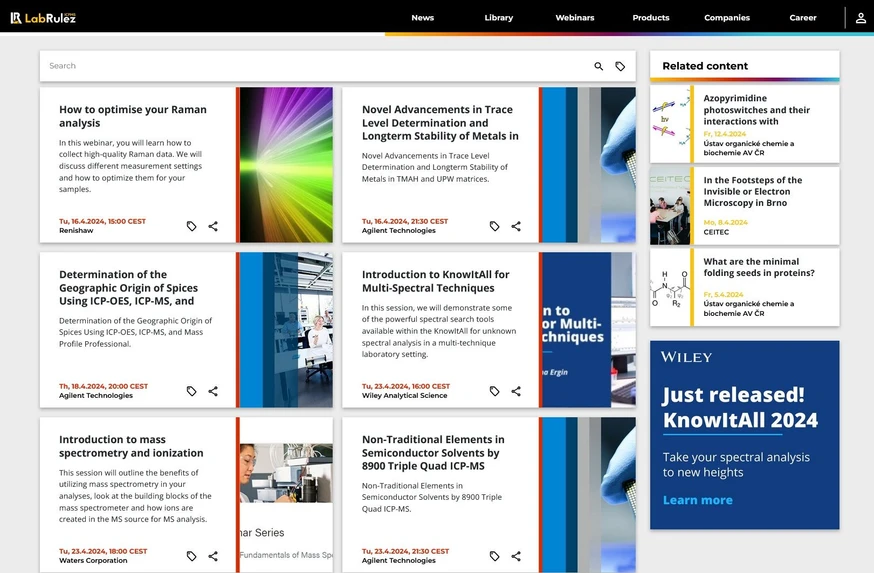Open the Products menu

click(x=650, y=18)
